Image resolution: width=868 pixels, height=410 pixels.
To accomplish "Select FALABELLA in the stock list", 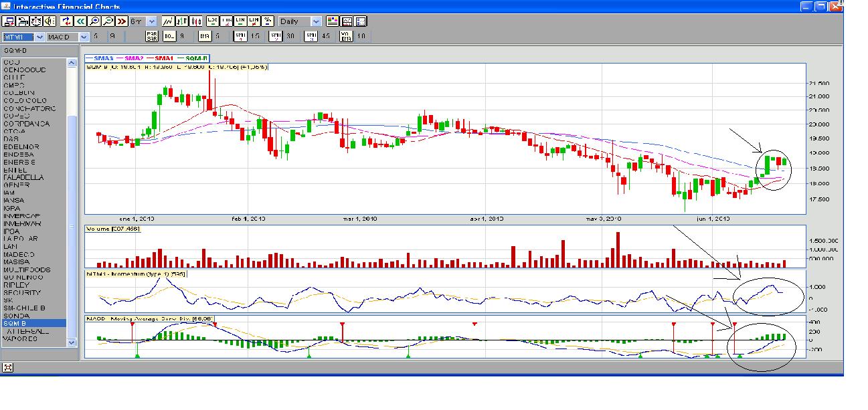I will pyautogui.click(x=23, y=177).
